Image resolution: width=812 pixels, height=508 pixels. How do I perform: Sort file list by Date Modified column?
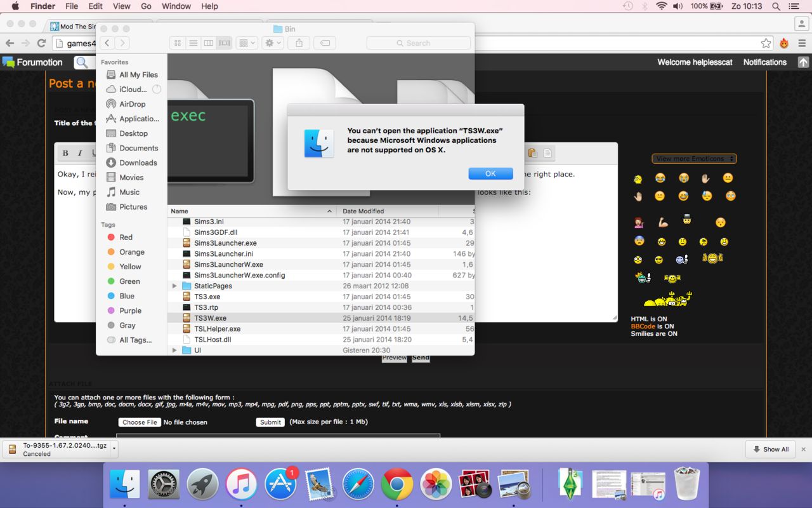tap(387, 211)
